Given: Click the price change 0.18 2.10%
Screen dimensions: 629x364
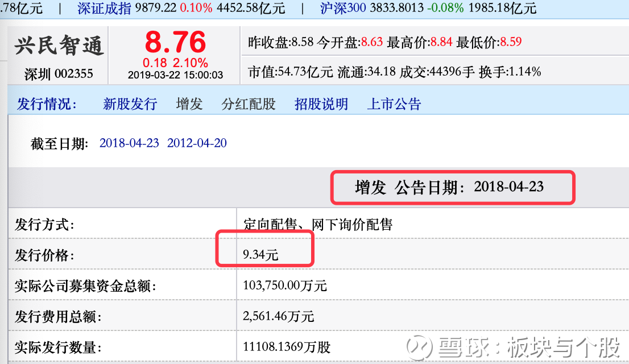Looking at the screenshot, I should (x=175, y=63).
